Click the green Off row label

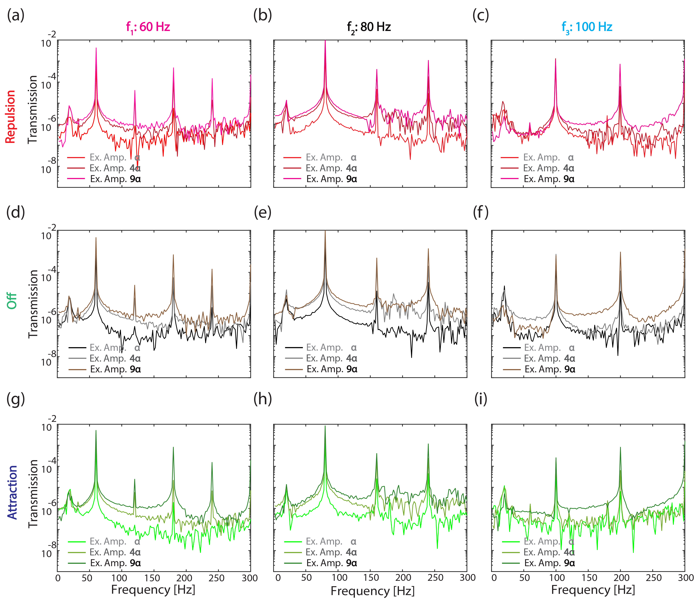tap(11, 301)
